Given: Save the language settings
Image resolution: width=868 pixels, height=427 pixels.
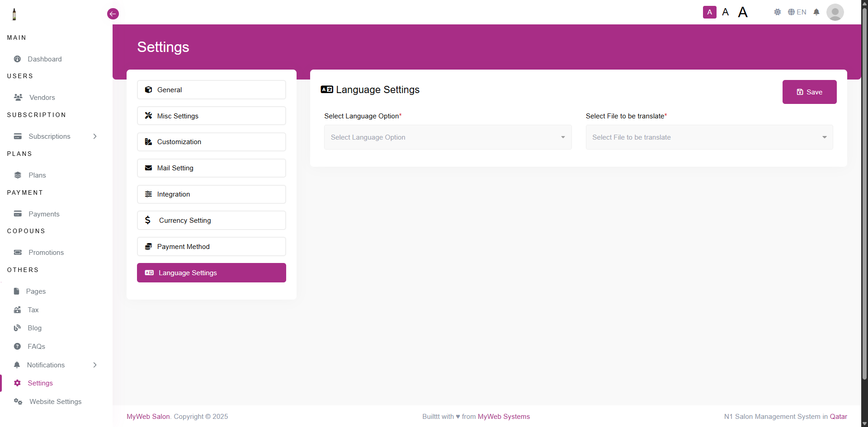Looking at the screenshot, I should (809, 92).
